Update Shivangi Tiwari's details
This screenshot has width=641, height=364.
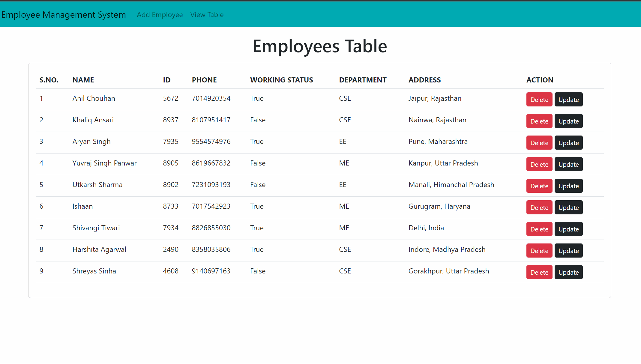tap(568, 229)
